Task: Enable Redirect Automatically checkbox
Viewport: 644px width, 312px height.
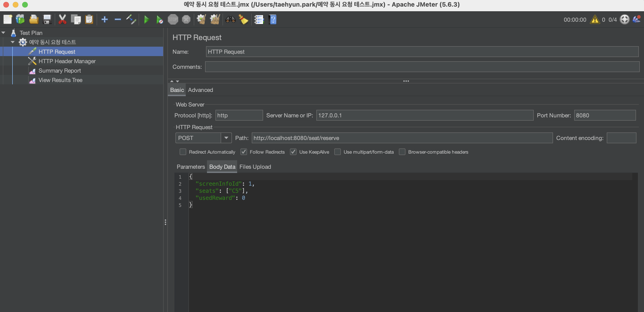Action: click(183, 152)
